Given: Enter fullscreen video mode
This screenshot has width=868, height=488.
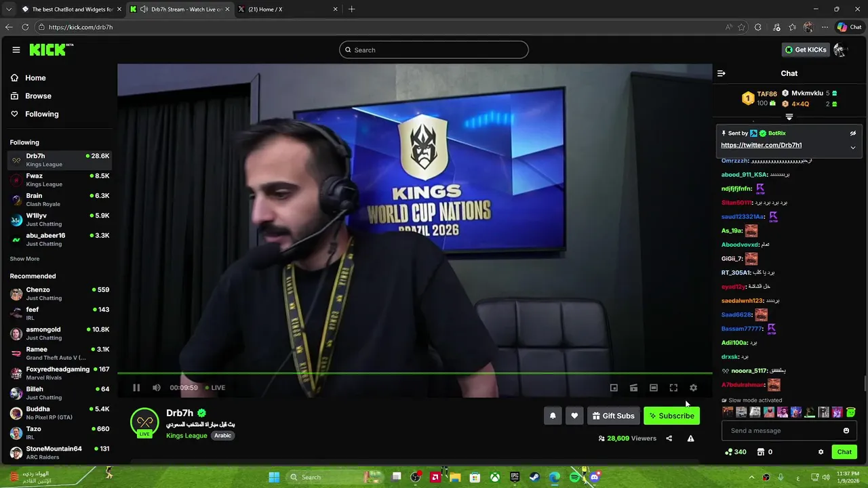Looking at the screenshot, I should point(673,388).
